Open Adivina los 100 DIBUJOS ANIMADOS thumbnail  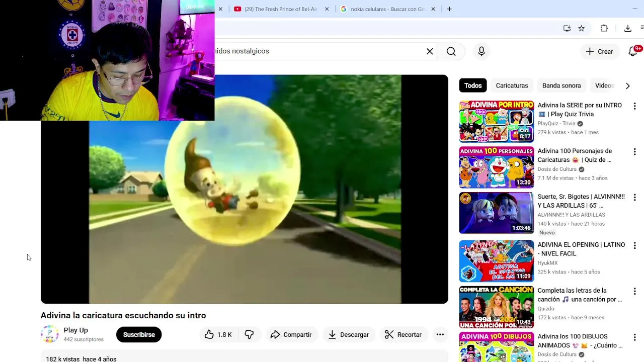pos(497,347)
